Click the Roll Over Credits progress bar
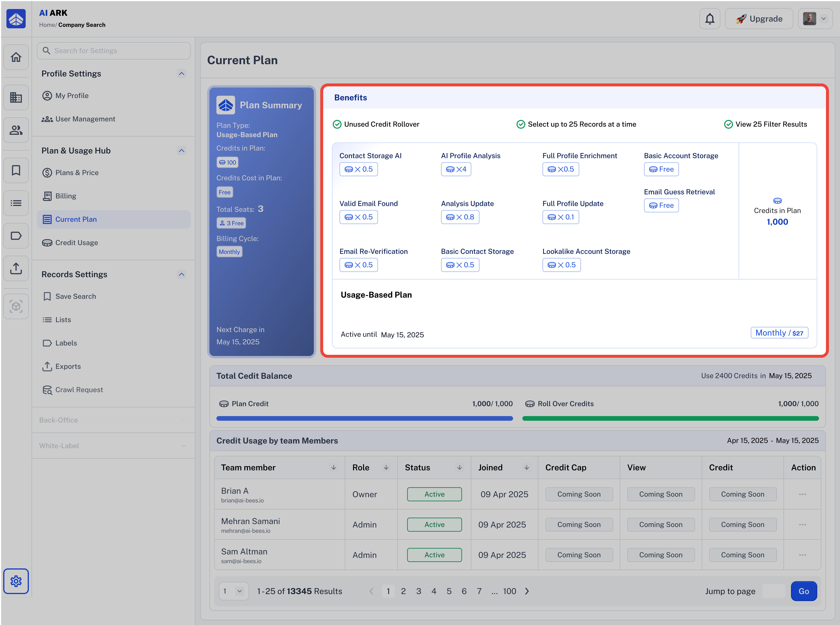 tap(670, 418)
